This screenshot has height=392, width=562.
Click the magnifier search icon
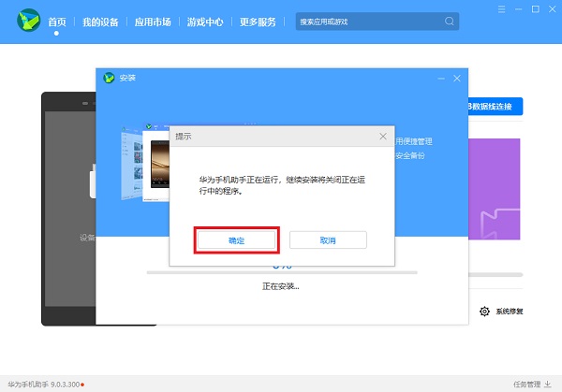[x=449, y=22]
